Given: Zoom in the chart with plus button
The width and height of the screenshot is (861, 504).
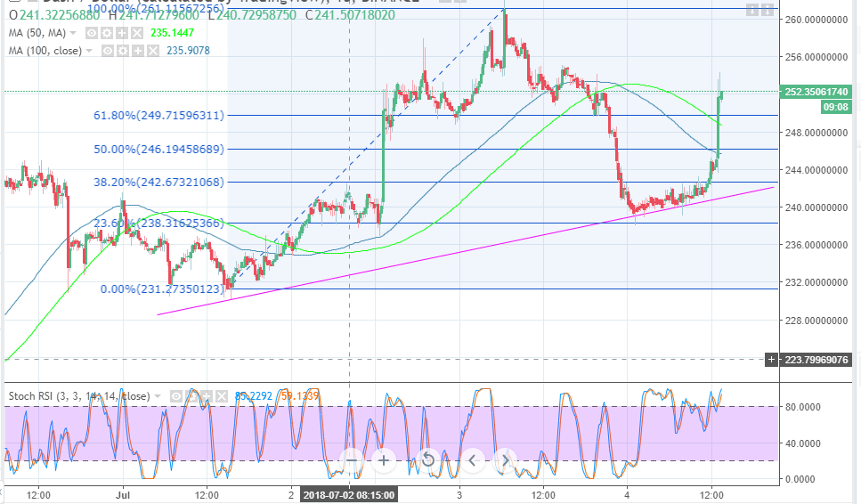Looking at the screenshot, I should click(x=384, y=460).
